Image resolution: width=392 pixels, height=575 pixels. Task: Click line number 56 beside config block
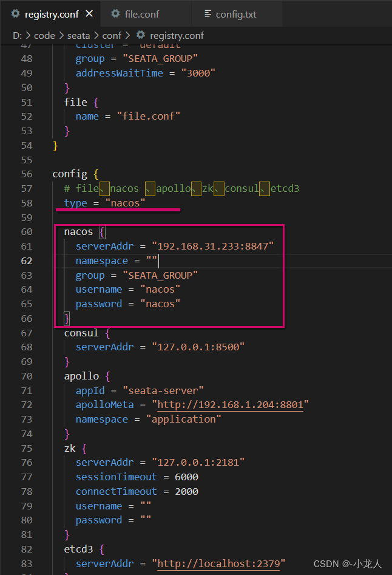pos(26,174)
